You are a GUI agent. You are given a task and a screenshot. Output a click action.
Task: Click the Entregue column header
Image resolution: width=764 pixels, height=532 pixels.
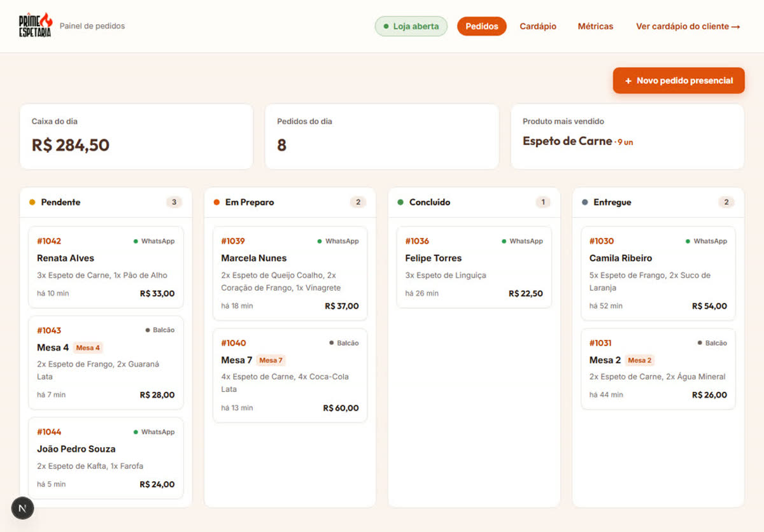coord(658,202)
